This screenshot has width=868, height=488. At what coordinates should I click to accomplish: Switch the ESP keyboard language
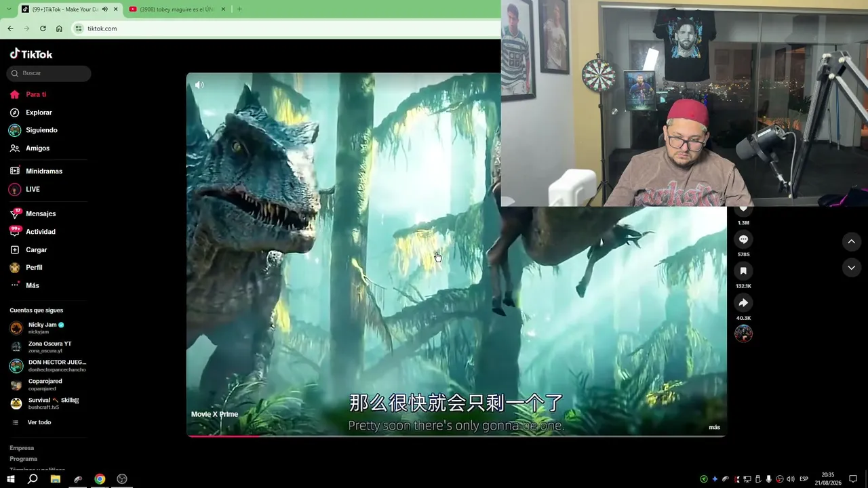804,479
